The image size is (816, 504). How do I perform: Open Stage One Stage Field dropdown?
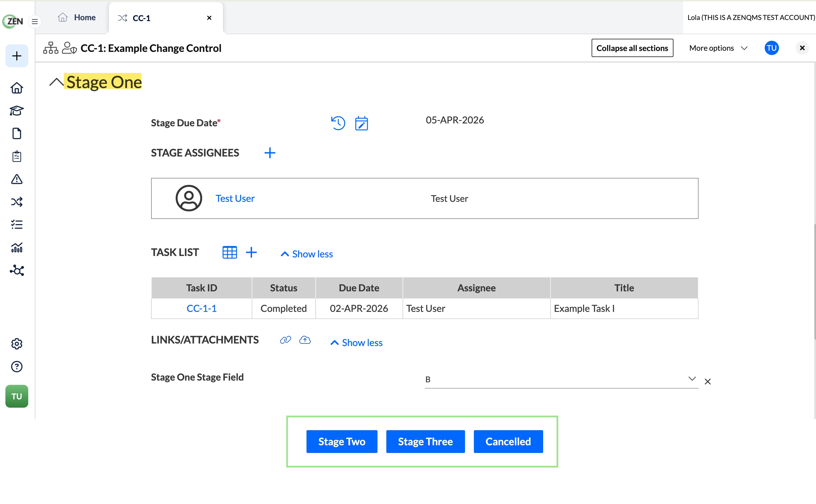561,379
